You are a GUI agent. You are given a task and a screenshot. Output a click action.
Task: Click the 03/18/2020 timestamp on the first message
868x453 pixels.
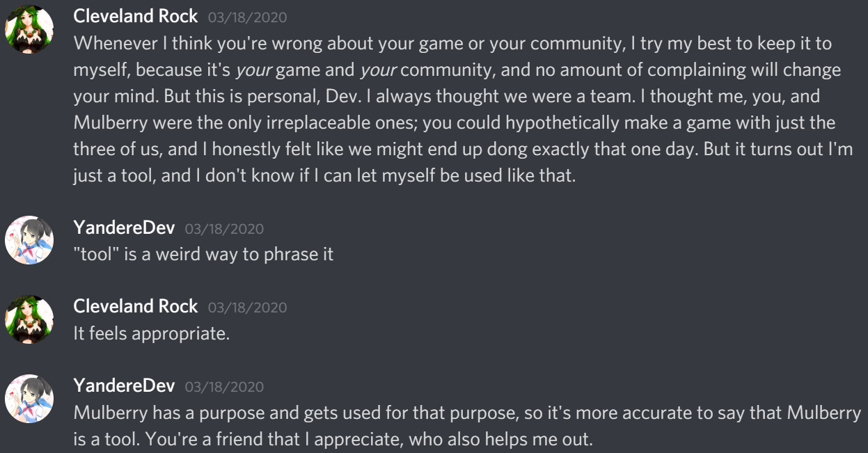tap(247, 18)
